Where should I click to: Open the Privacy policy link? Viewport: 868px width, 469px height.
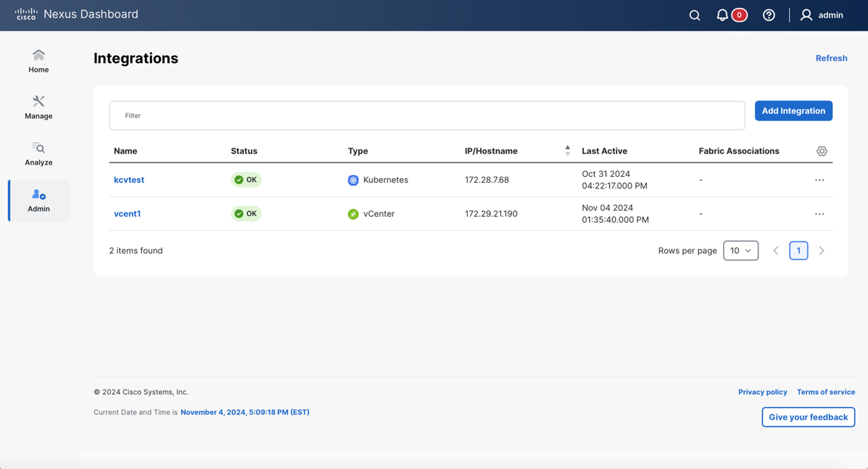pos(762,392)
